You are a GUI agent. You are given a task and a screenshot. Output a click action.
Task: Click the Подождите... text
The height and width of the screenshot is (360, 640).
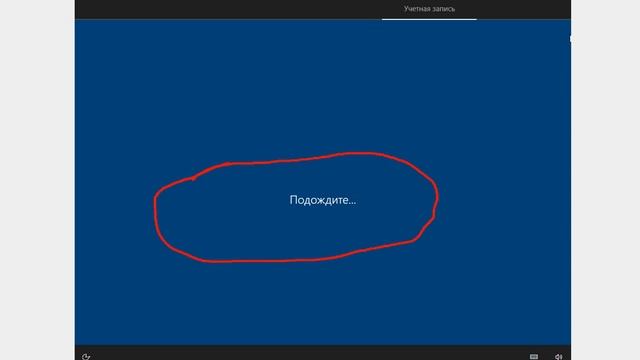322,200
